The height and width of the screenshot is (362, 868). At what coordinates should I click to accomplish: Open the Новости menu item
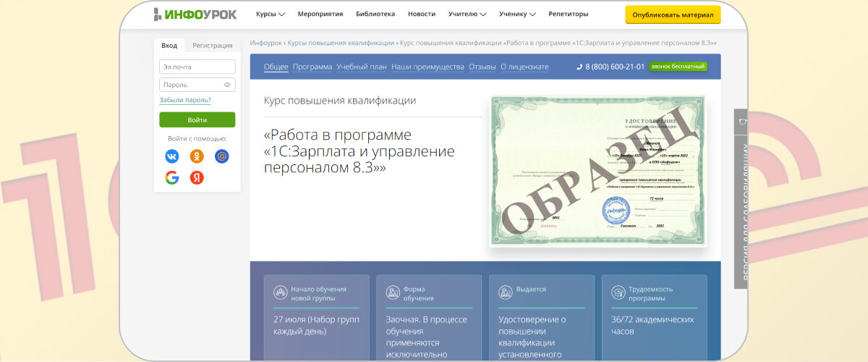tap(422, 14)
